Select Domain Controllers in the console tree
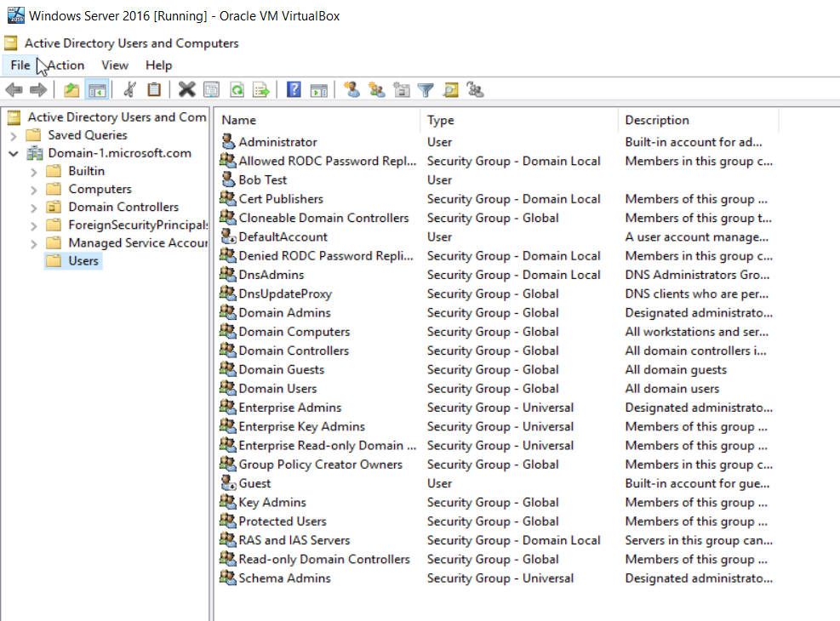 [123, 207]
